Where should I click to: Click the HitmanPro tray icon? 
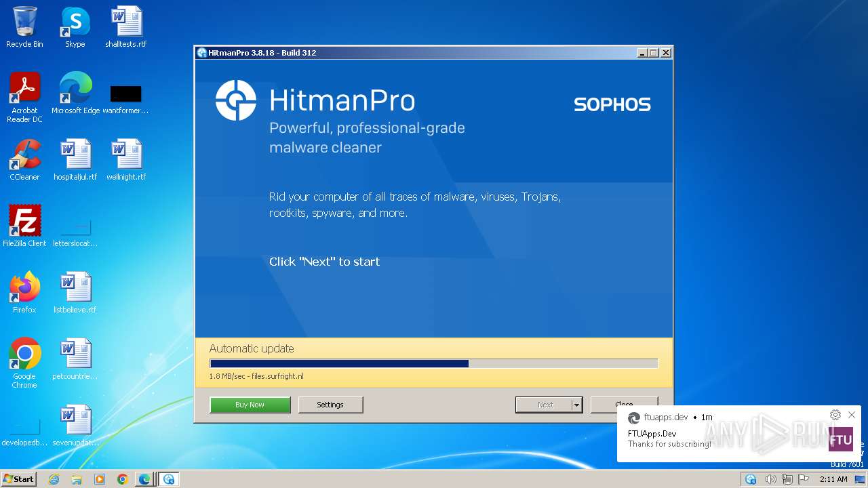click(751, 479)
